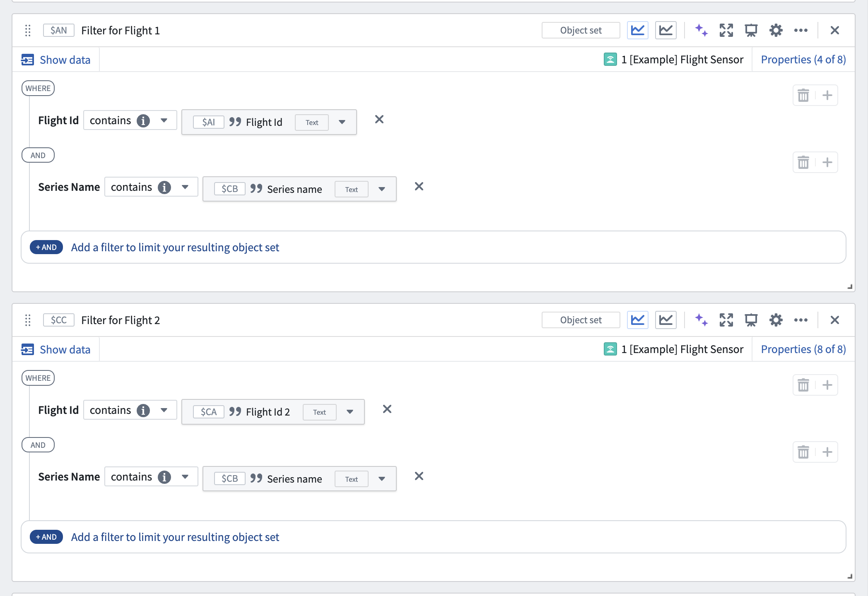The width and height of the screenshot is (868, 596).
Task: Toggle blue line chart view in Filter for Flight 2
Action: 638,320
